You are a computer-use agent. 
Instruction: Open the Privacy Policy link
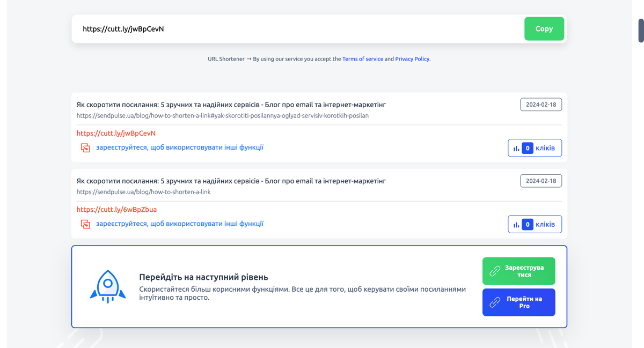[412, 59]
